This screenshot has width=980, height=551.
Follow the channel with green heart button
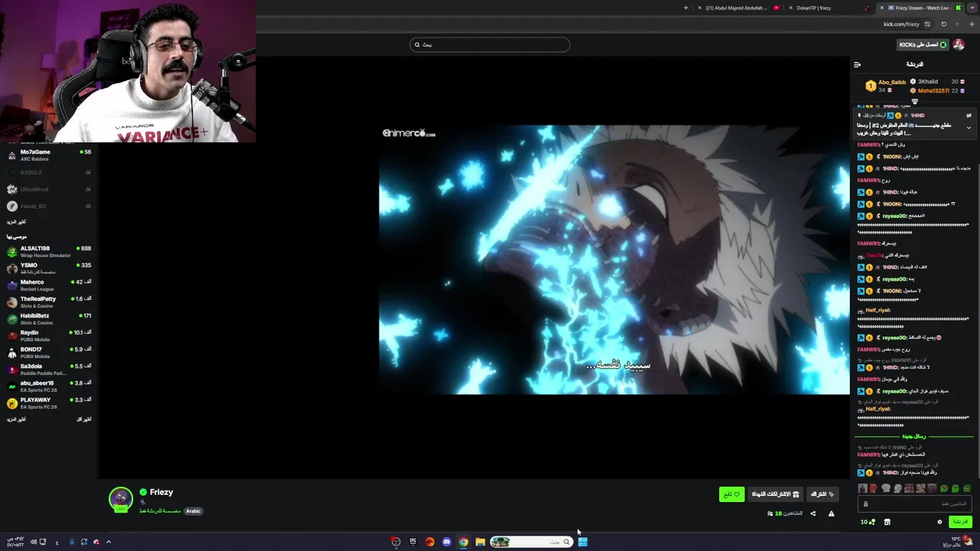(x=732, y=494)
